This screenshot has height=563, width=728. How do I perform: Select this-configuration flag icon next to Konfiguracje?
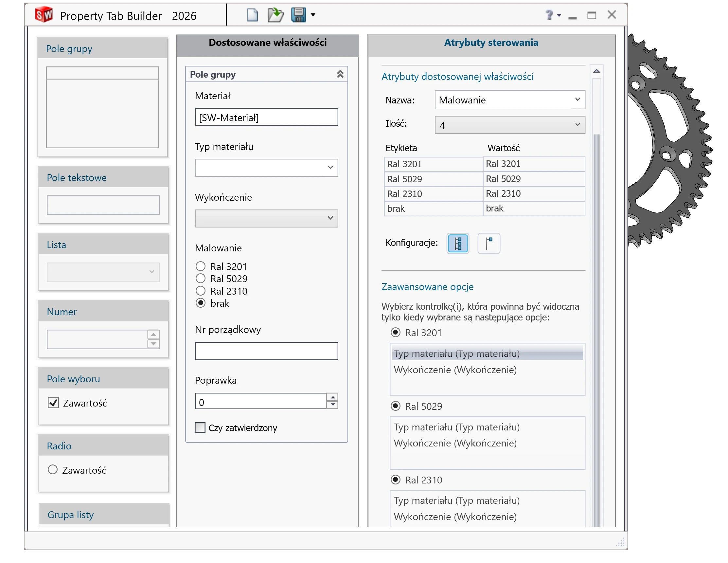[x=489, y=244]
